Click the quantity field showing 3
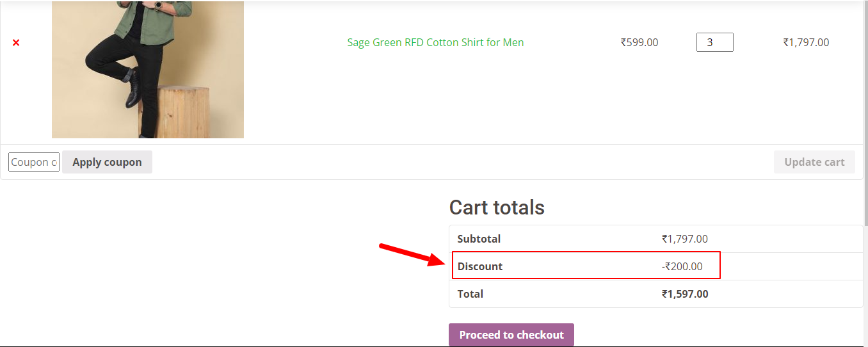This screenshot has width=868, height=347. (714, 42)
